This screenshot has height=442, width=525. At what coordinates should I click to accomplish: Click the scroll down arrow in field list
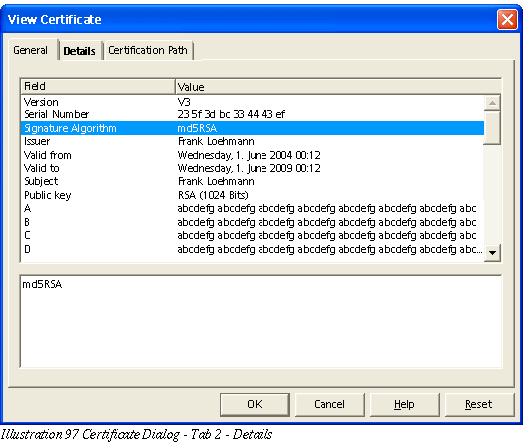pyautogui.click(x=492, y=252)
